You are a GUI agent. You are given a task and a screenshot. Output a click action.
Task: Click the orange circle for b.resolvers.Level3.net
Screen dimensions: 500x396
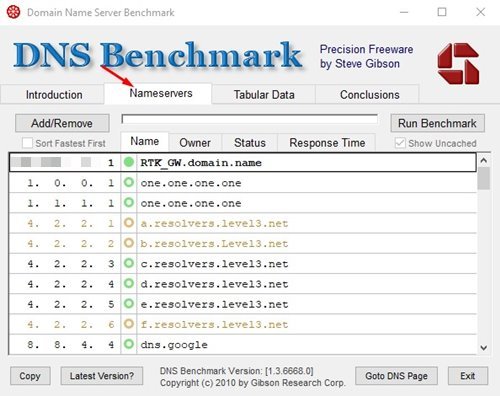(x=129, y=243)
